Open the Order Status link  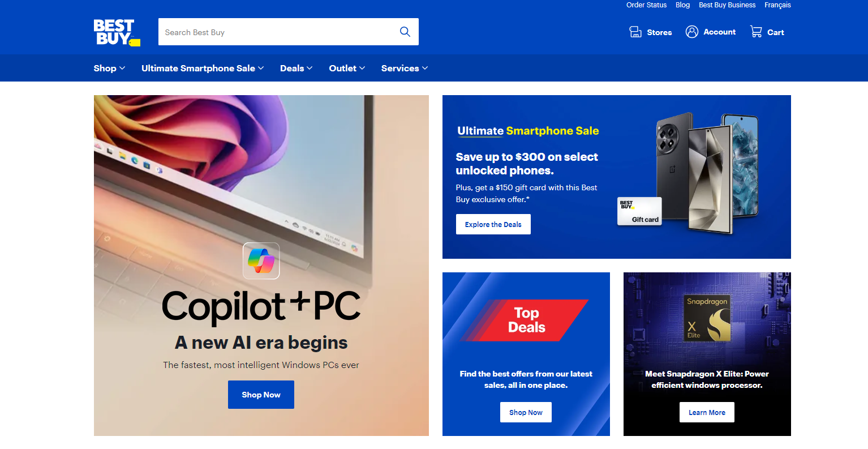(x=646, y=5)
